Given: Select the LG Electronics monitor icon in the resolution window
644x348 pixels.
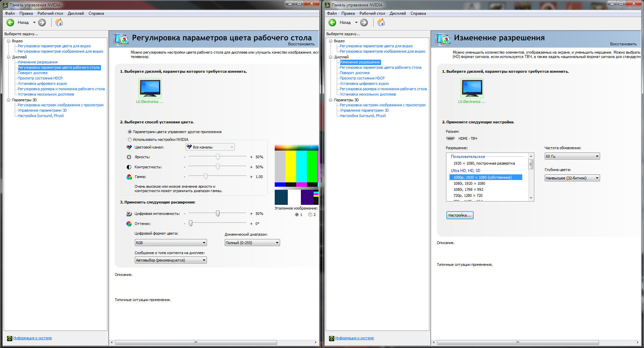Looking at the screenshot, I should click(x=472, y=88).
